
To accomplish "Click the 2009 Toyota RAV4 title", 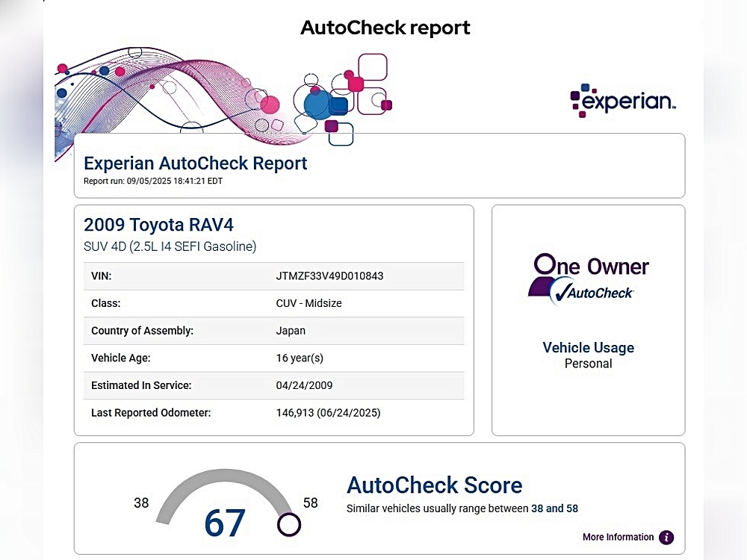I will [x=158, y=225].
